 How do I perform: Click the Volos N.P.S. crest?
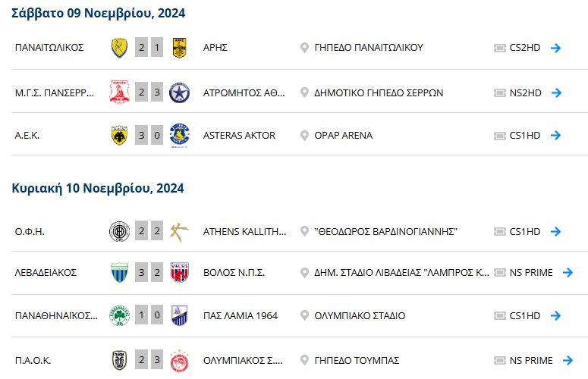pyautogui.click(x=179, y=272)
